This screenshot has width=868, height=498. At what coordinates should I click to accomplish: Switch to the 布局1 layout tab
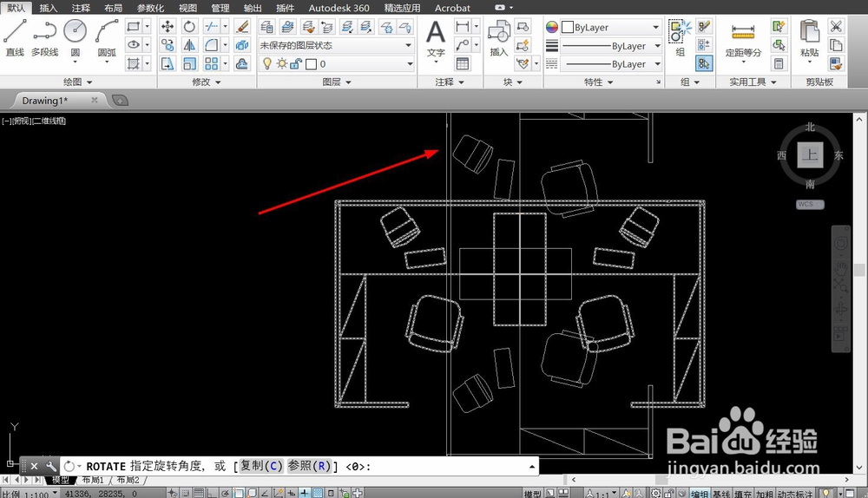point(93,480)
